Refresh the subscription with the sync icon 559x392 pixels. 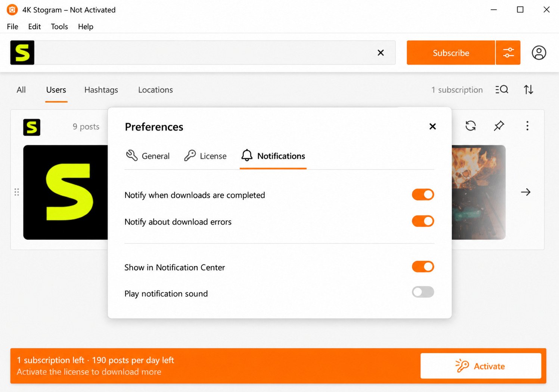(x=471, y=126)
